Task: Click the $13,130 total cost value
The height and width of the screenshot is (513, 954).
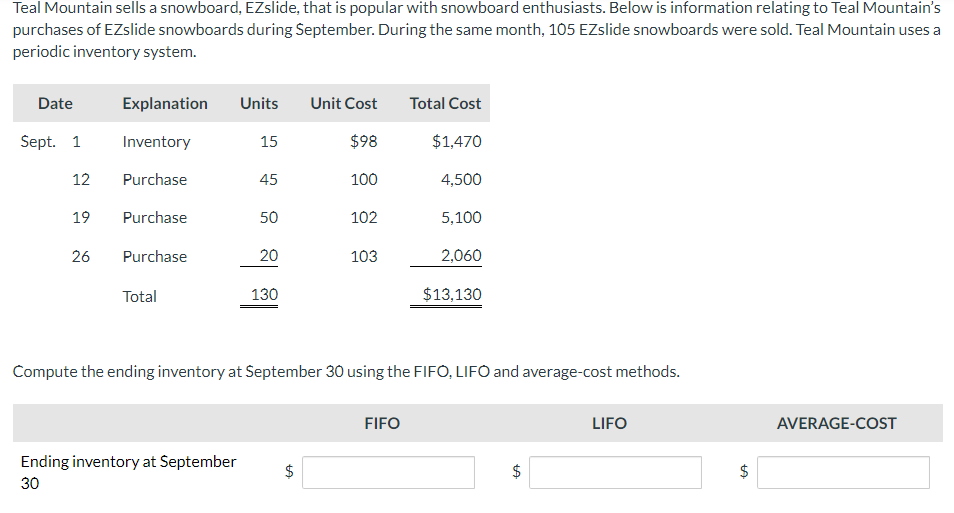Action: (452, 295)
